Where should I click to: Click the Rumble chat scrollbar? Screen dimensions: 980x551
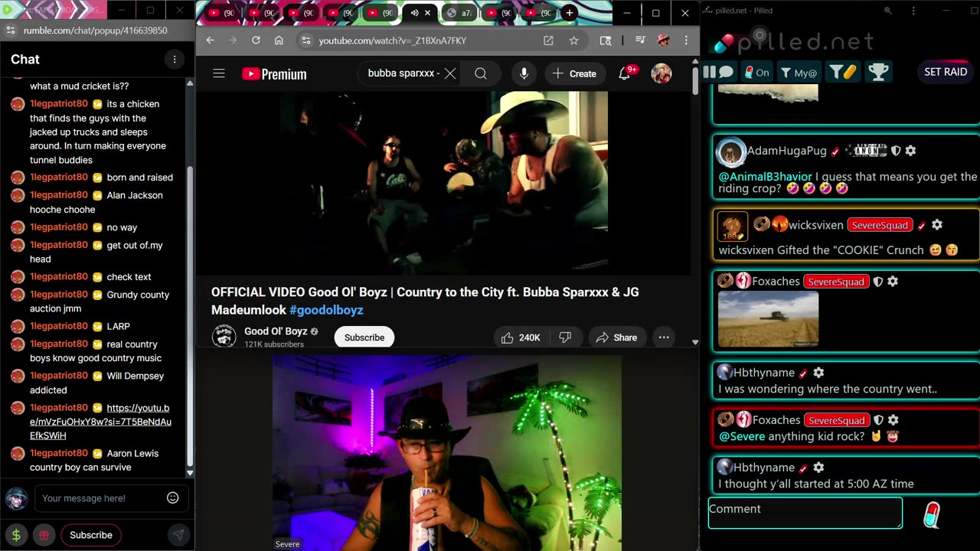tap(190, 318)
